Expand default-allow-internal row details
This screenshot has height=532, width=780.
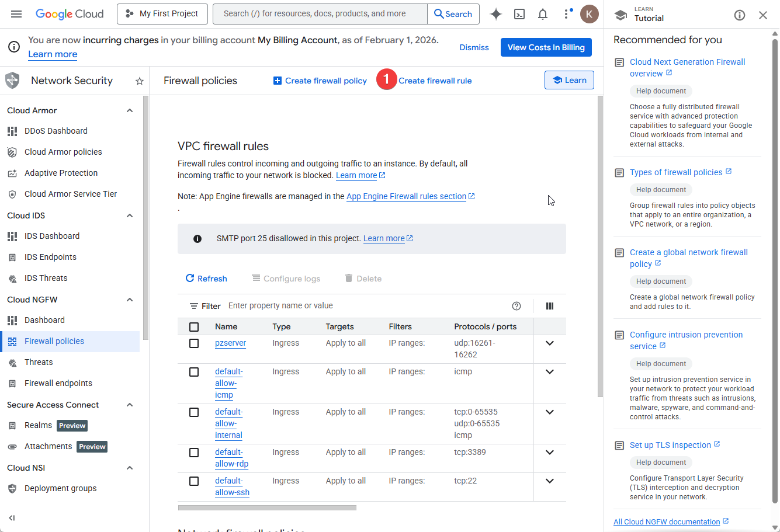(x=550, y=412)
